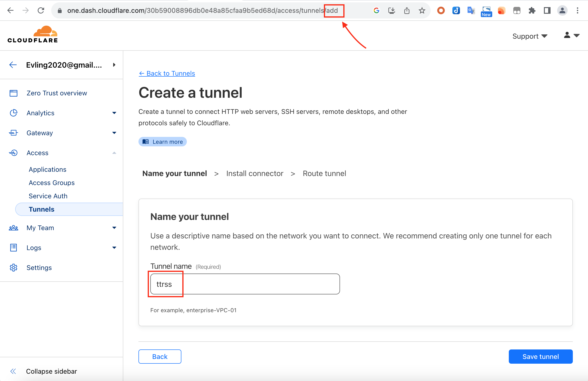Image resolution: width=588 pixels, height=381 pixels.
Task: Go back in the browser history
Action: tap(10, 10)
